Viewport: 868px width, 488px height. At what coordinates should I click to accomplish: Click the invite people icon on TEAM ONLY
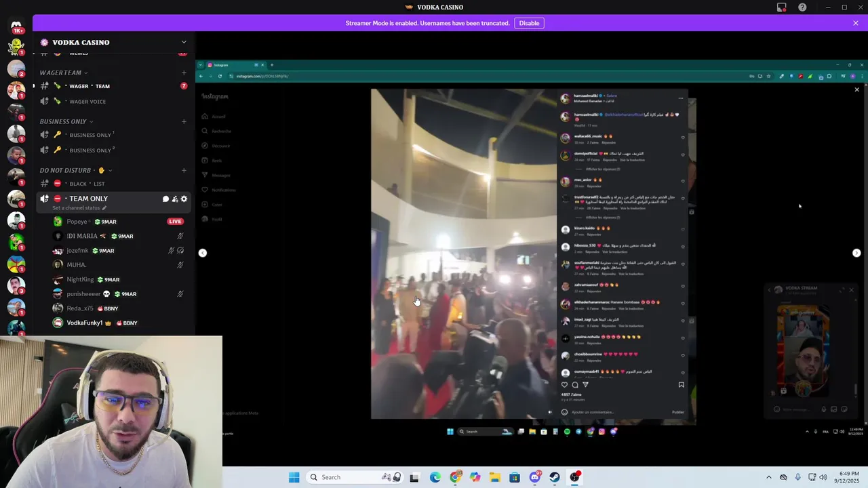175,199
